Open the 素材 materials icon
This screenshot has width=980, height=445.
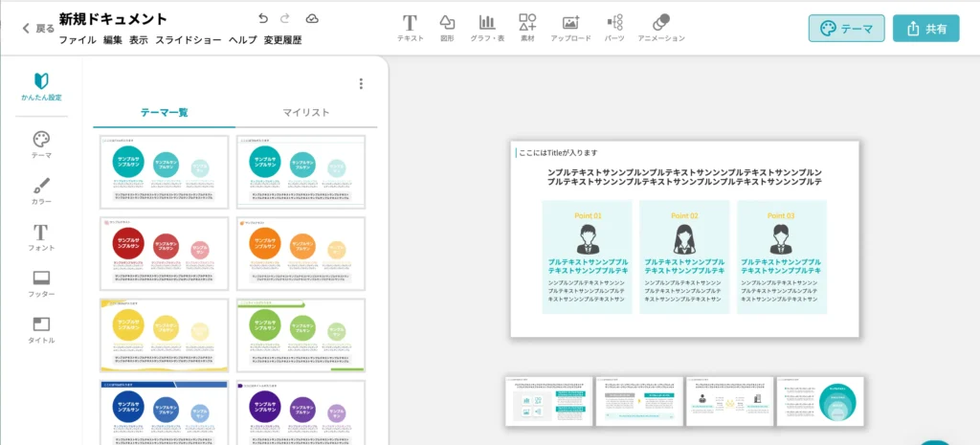pos(527,22)
